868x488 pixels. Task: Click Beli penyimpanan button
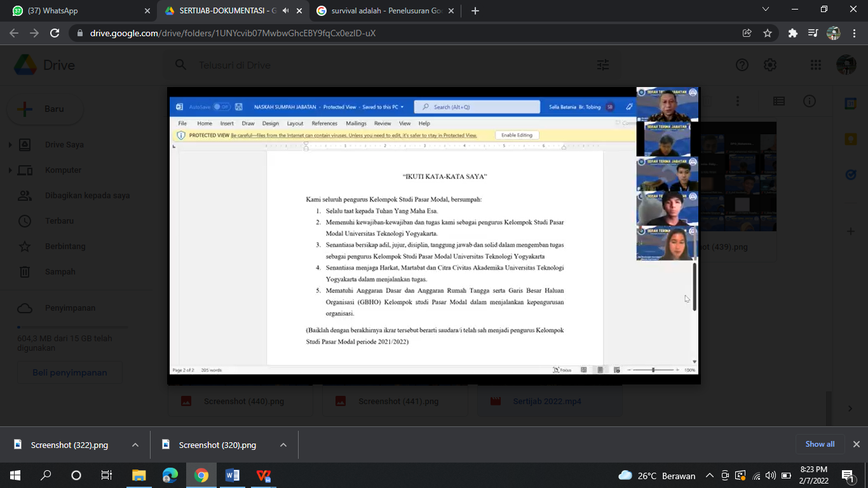point(70,373)
